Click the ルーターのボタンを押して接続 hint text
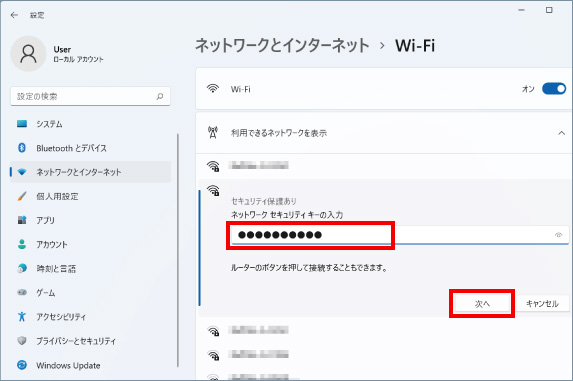Image resolution: width=573 pixels, height=381 pixels. click(x=309, y=268)
